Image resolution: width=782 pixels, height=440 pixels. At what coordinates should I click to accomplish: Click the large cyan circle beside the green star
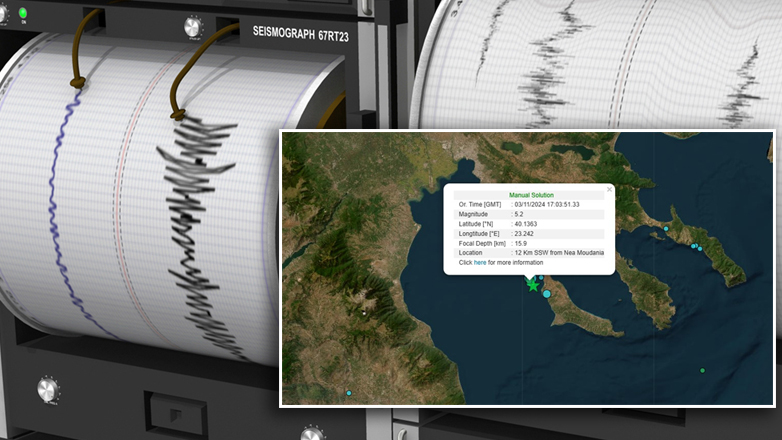547,294
